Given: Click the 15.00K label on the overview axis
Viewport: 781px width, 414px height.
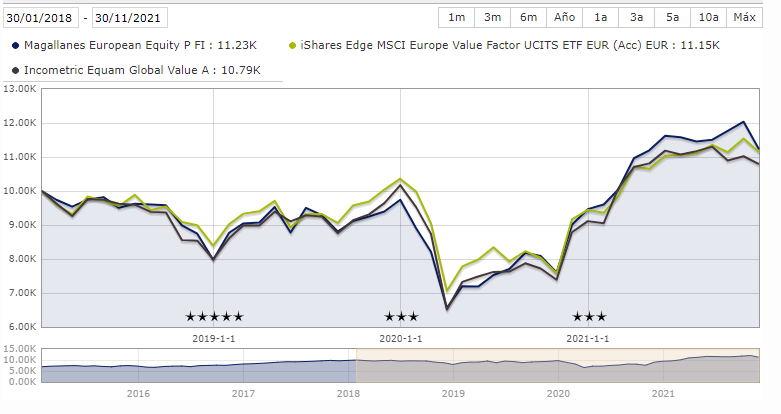Looking at the screenshot, I should [19, 349].
